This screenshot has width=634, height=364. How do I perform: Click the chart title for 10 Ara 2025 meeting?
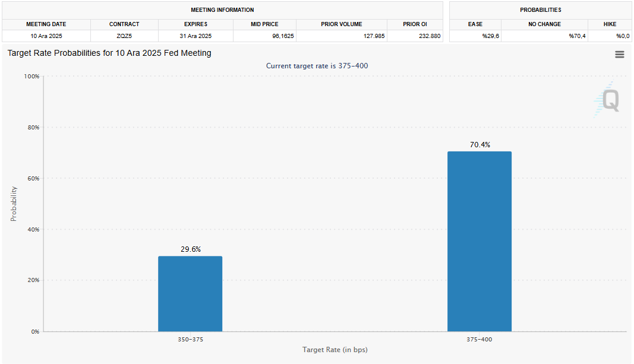tap(109, 53)
